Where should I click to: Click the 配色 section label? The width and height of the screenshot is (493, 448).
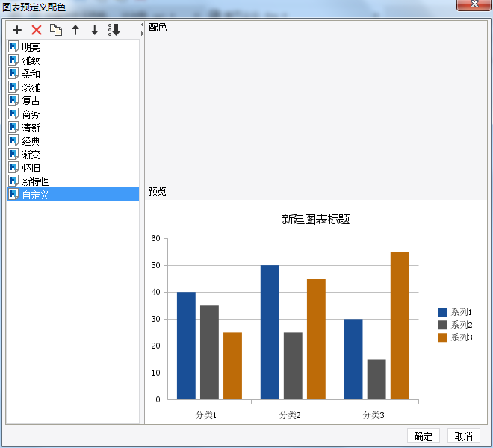[x=158, y=28]
